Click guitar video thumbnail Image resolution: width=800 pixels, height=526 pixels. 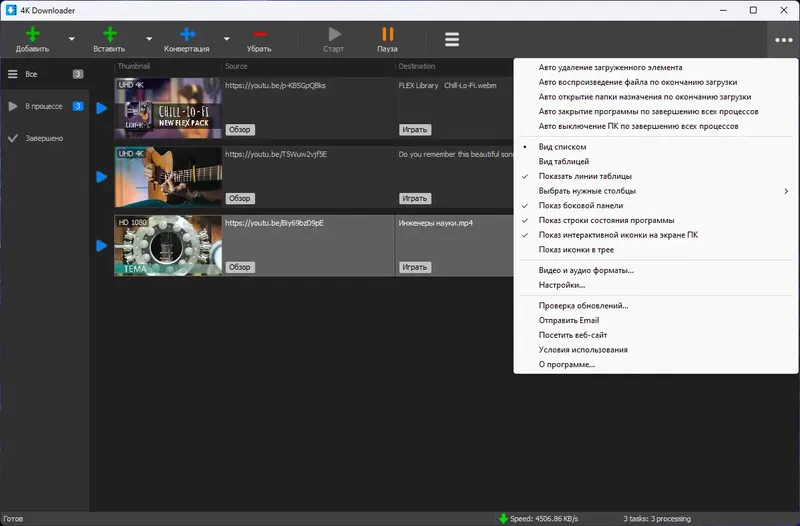coord(168,177)
